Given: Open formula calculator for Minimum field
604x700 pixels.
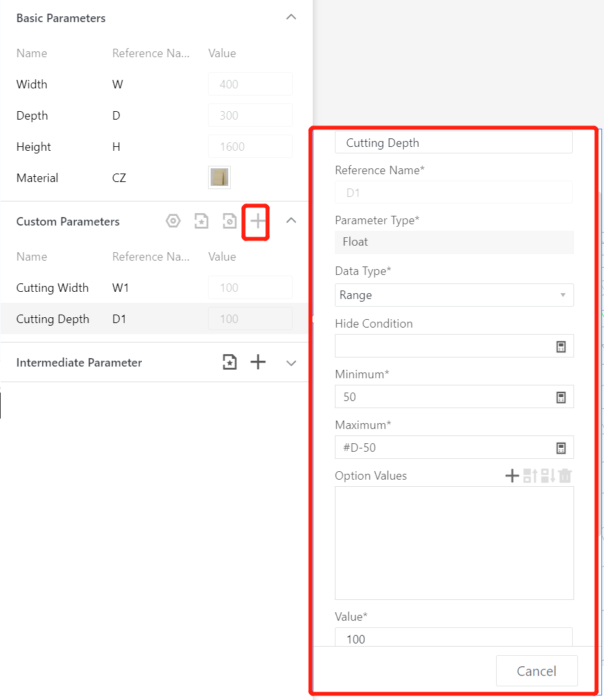Looking at the screenshot, I should (x=561, y=397).
